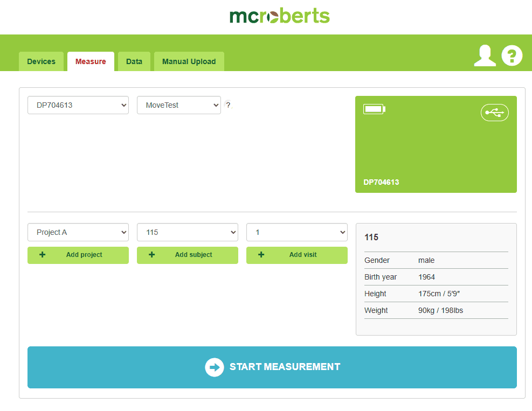This screenshot has width=532, height=411.
Task: Switch to the Data tab
Action: pos(134,61)
